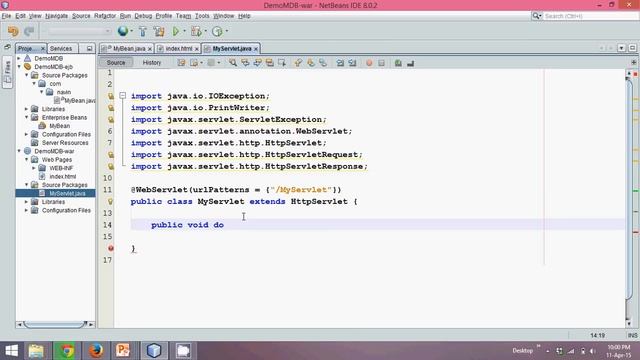The width and height of the screenshot is (640, 360).
Task: Click the red Start Macro Recording icon
Action: (x=369, y=63)
